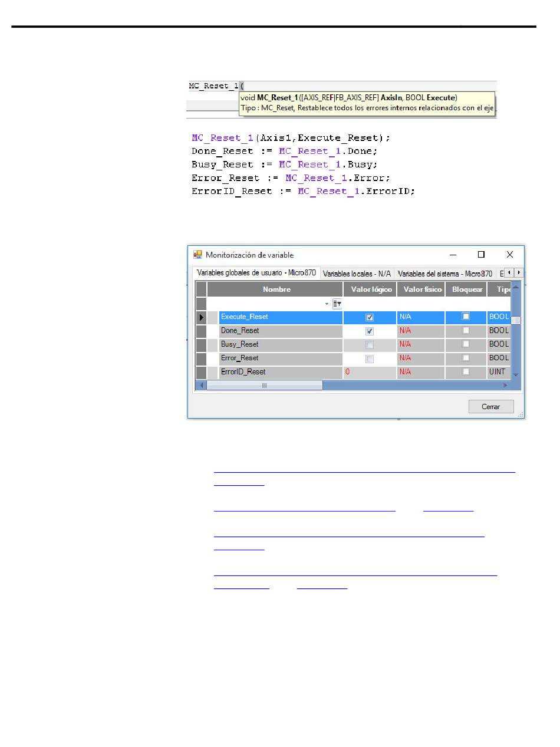Select Variables globales de usuario tab

256,274
